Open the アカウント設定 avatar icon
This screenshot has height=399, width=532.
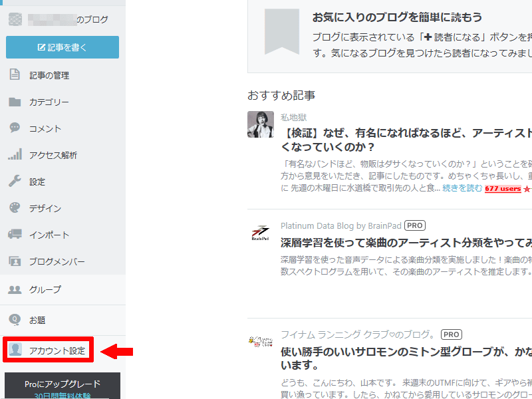click(x=15, y=350)
